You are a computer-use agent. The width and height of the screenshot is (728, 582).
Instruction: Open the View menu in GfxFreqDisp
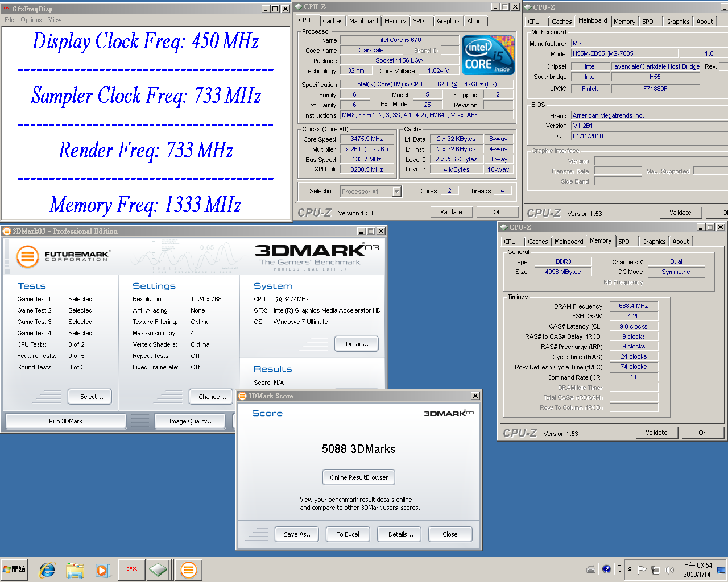[55, 20]
